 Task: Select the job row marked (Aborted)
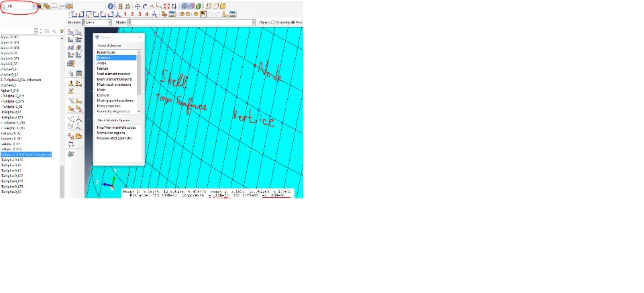21,80
